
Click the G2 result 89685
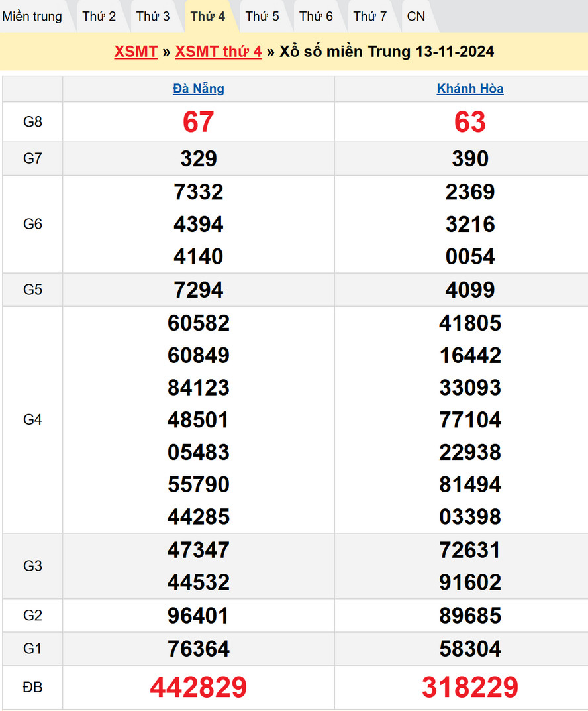pyautogui.click(x=470, y=616)
